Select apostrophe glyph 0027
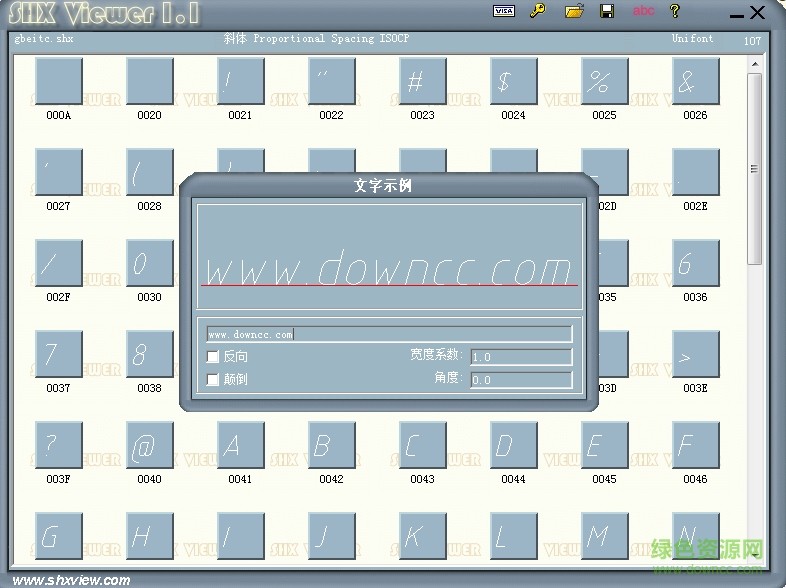The width and height of the screenshot is (786, 588). (59, 172)
